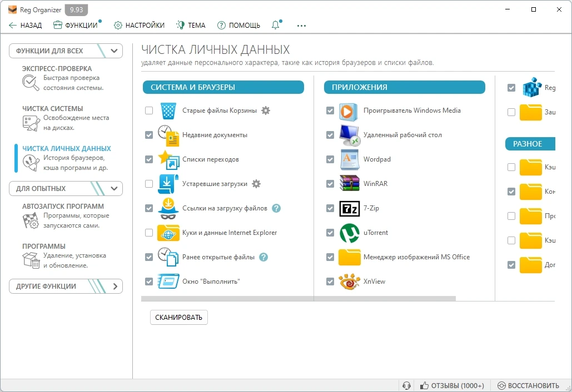Image resolution: width=572 pixels, height=392 pixels.
Task: Click the uTorrent green icon
Action: pos(350,233)
